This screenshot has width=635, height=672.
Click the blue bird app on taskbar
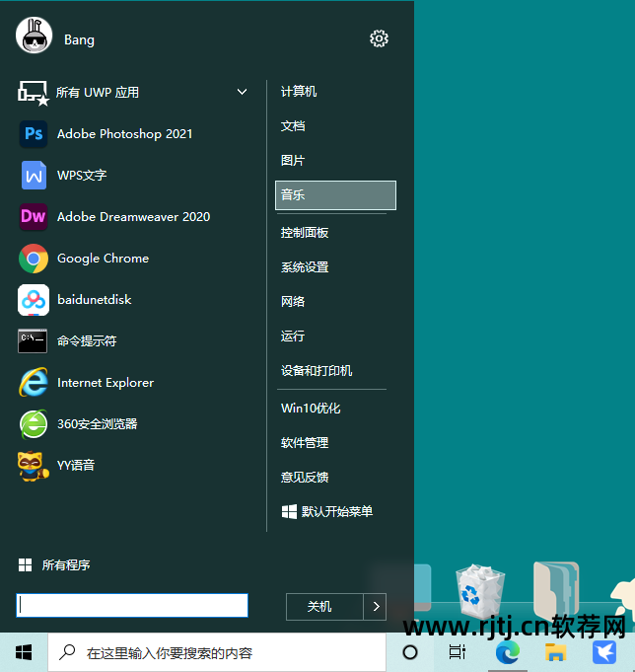(604, 652)
